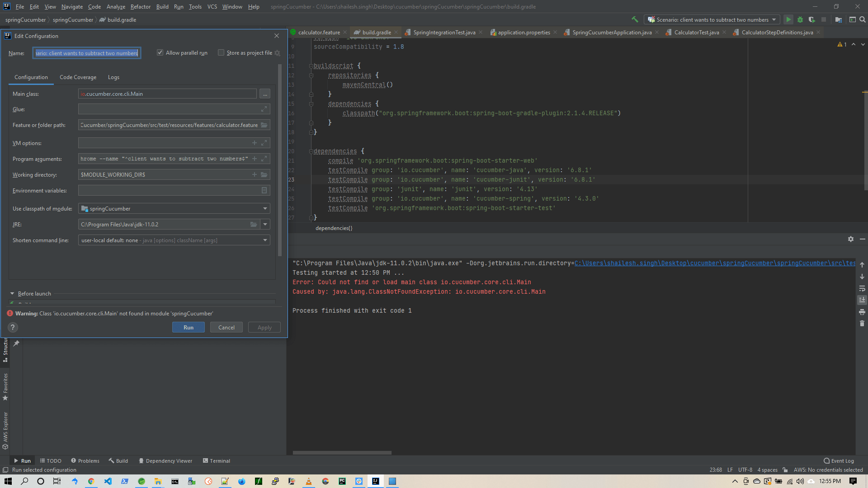This screenshot has height=488, width=868.
Task: Print console output using printer icon
Action: [862, 312]
